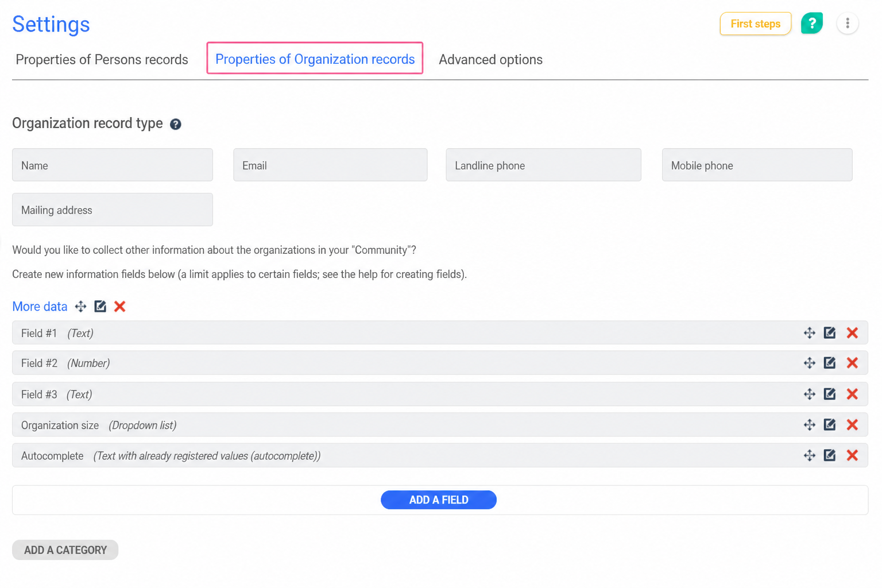Click move icon beside More data
This screenshot has height=588, width=882.
point(81,306)
